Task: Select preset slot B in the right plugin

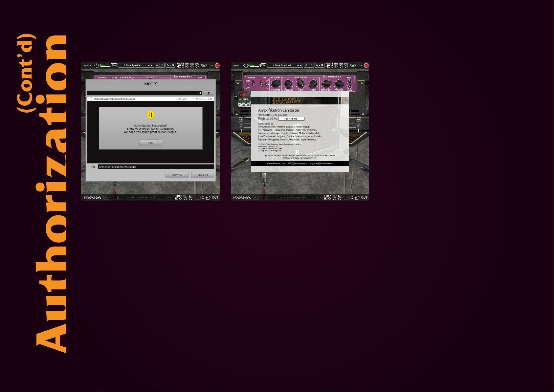Action: pos(311,65)
